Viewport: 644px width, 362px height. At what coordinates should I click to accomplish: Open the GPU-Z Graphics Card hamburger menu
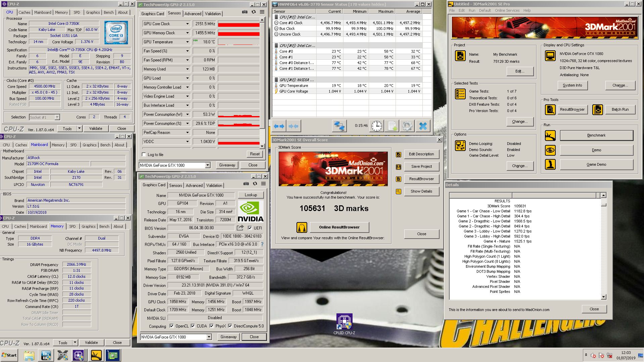264,184
